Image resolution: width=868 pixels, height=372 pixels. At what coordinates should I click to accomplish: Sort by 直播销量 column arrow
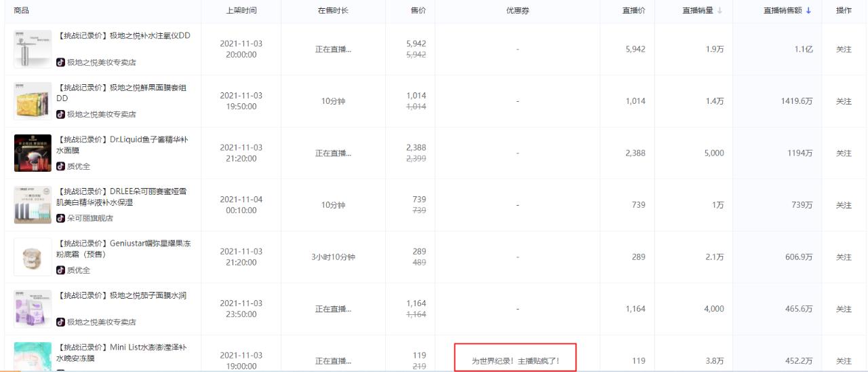pos(719,11)
